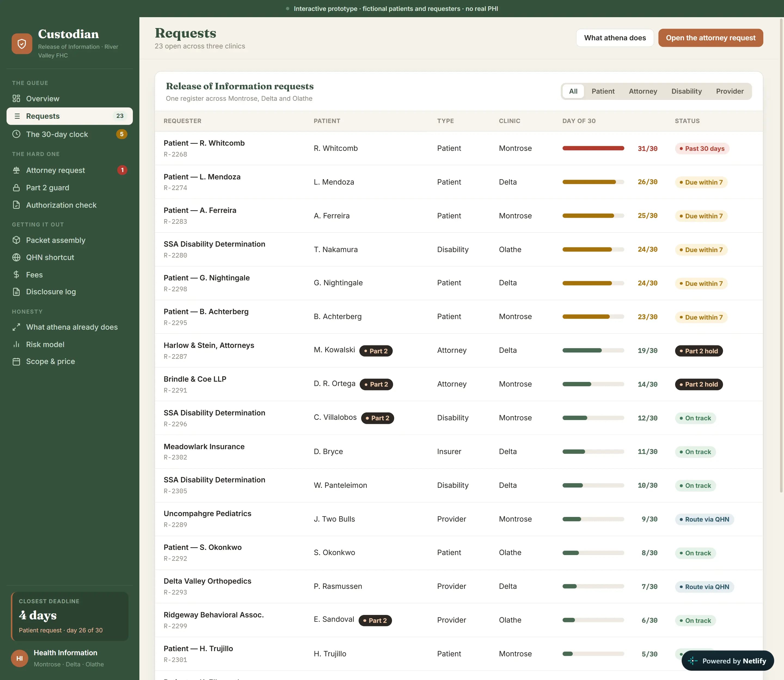Open Ridgeway Behavioral Assoc. request

click(x=458, y=620)
